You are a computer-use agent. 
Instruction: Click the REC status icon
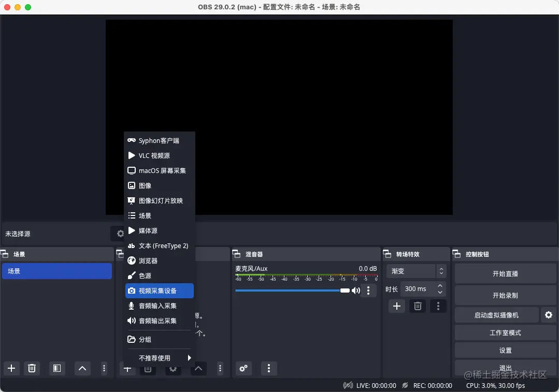point(405,385)
